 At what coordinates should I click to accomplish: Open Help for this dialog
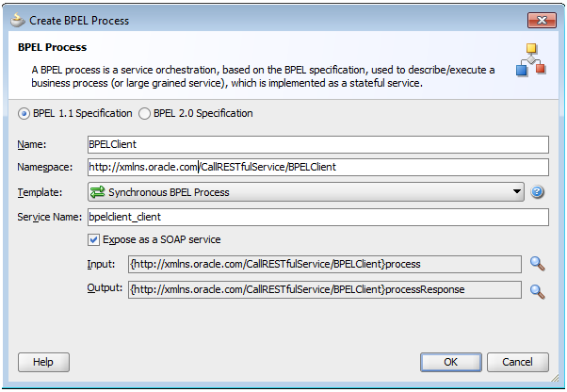43,362
